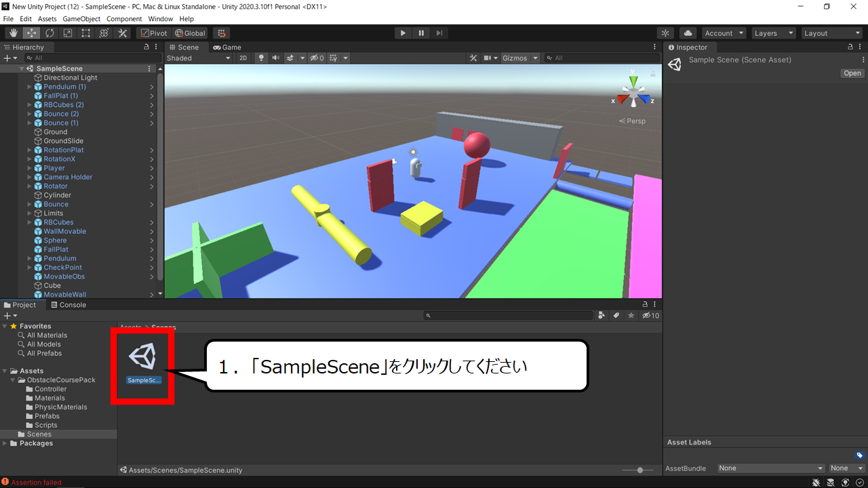Image resolution: width=868 pixels, height=488 pixels.
Task: Expand Pendulum (1) in Hierarchy
Action: (x=30, y=87)
